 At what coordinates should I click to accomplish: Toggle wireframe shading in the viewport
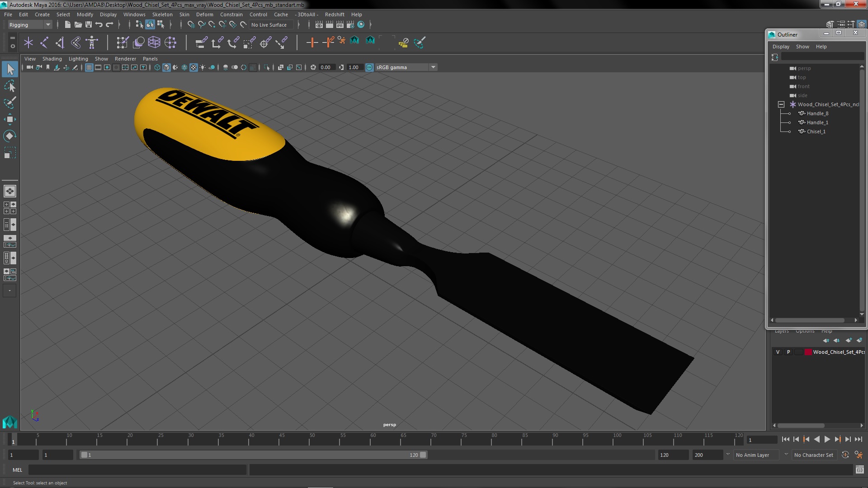click(x=157, y=67)
